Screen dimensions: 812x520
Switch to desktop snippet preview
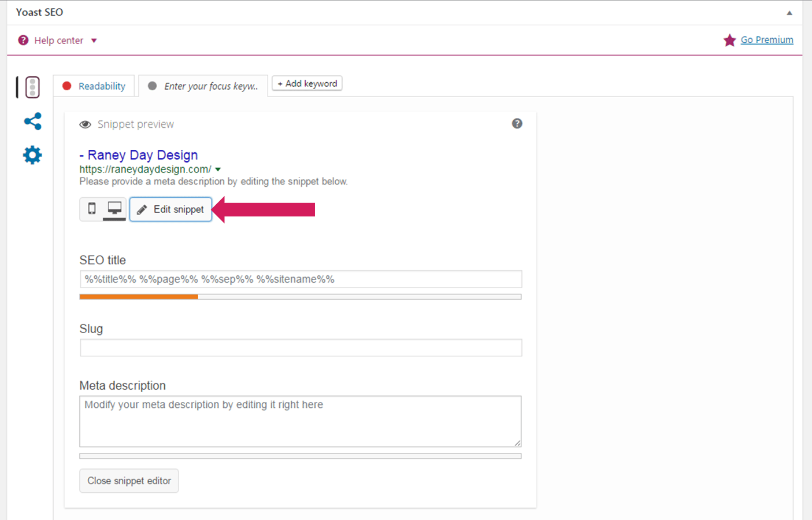point(114,209)
